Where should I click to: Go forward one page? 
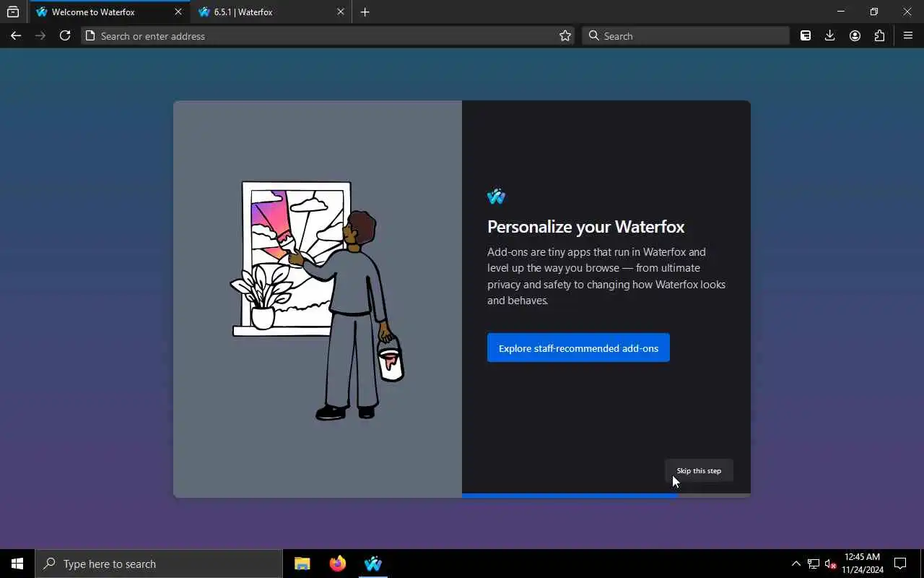click(x=40, y=35)
